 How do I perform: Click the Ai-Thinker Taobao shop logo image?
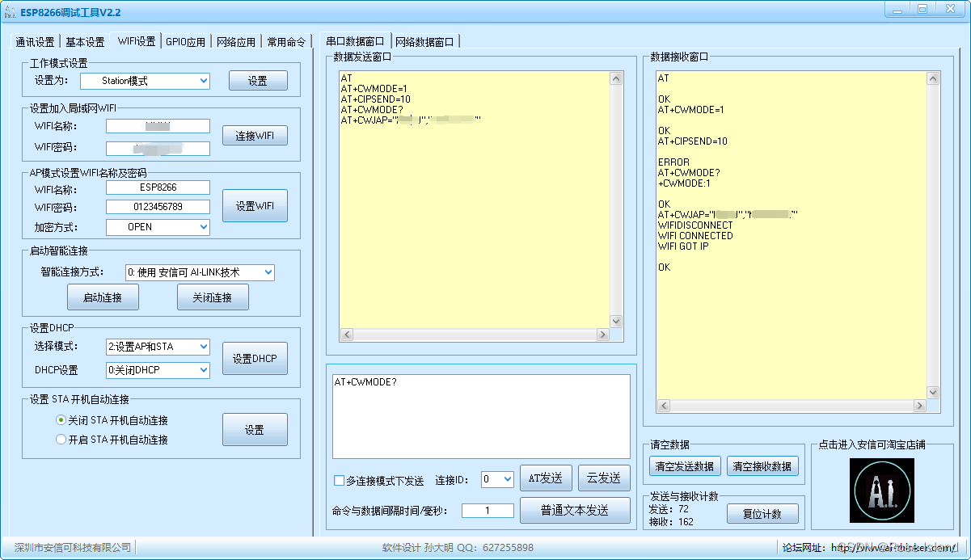tap(881, 491)
